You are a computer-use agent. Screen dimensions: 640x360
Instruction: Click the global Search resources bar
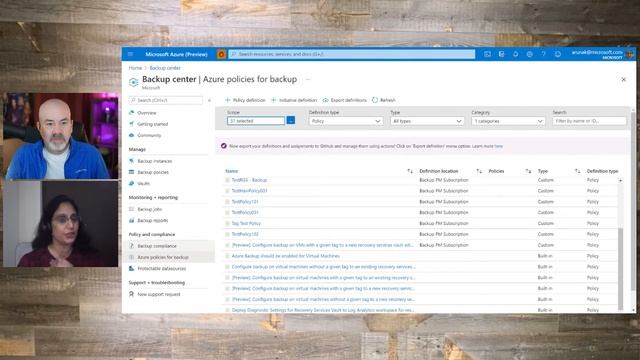pos(351,54)
